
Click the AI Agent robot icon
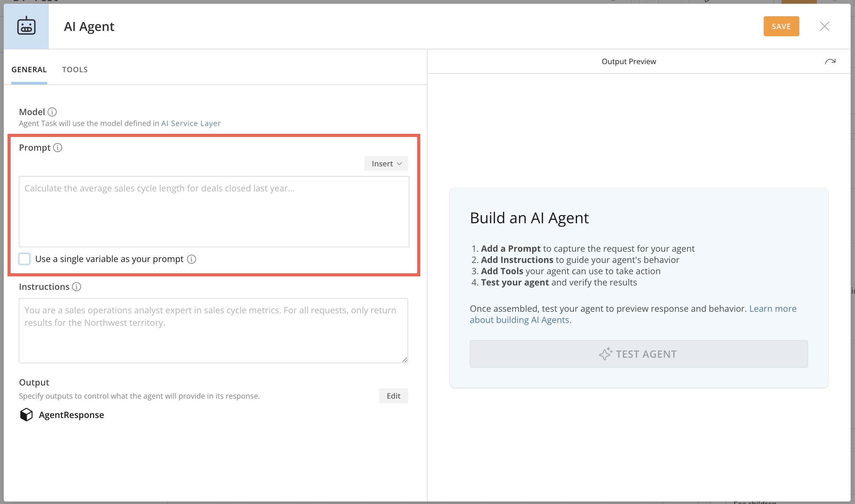[x=26, y=26]
